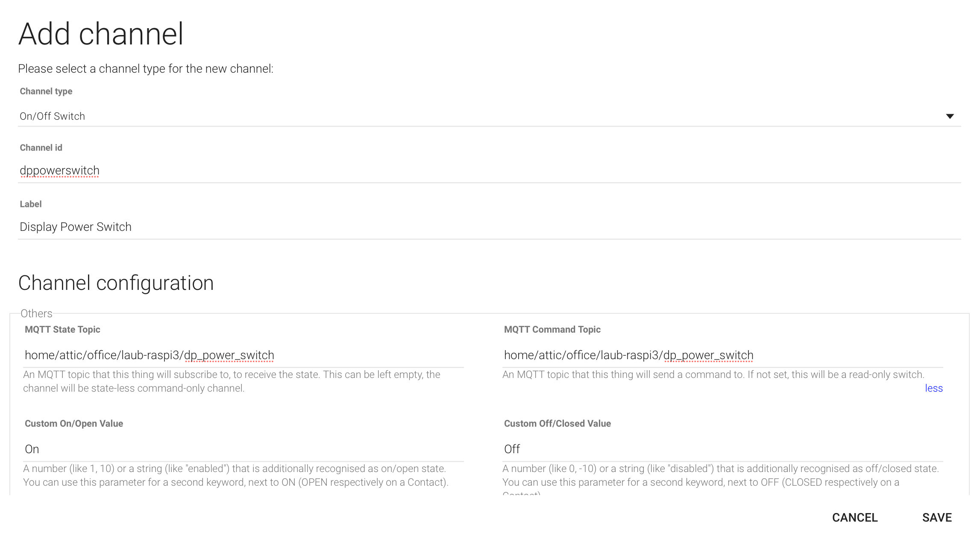Click the "Channel id" field caption

(x=41, y=148)
